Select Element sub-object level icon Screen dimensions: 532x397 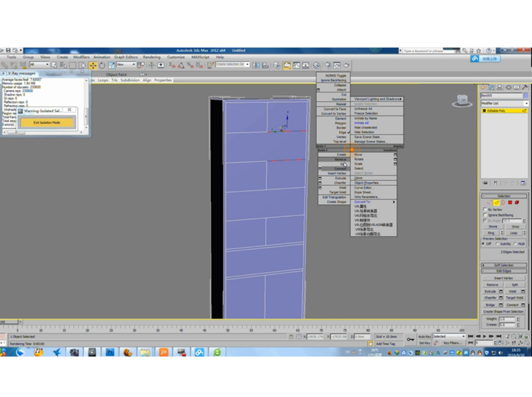point(517,202)
